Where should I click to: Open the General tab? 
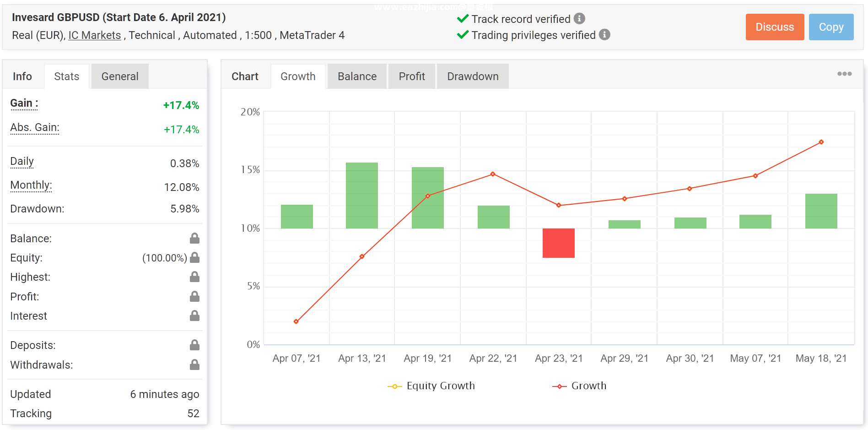(120, 76)
